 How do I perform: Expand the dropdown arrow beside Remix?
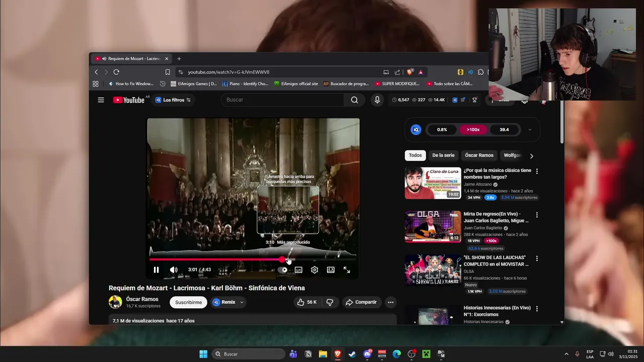(242, 302)
